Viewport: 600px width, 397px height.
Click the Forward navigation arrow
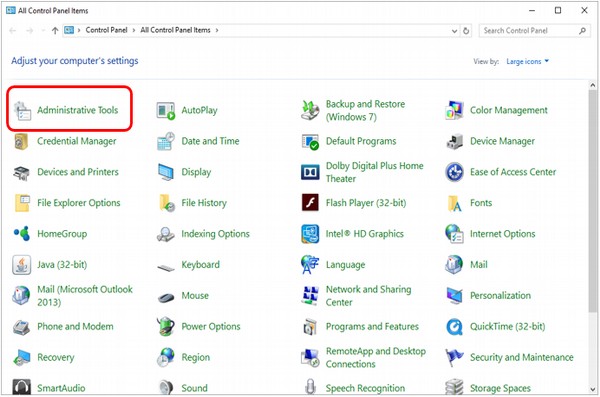click(29, 31)
